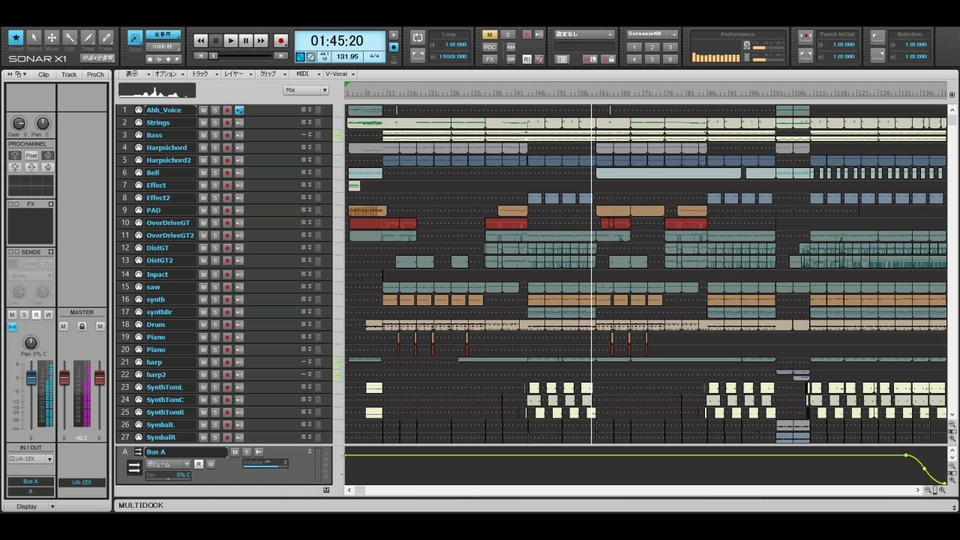Switch to the ProCh inspector tab

tap(95, 74)
